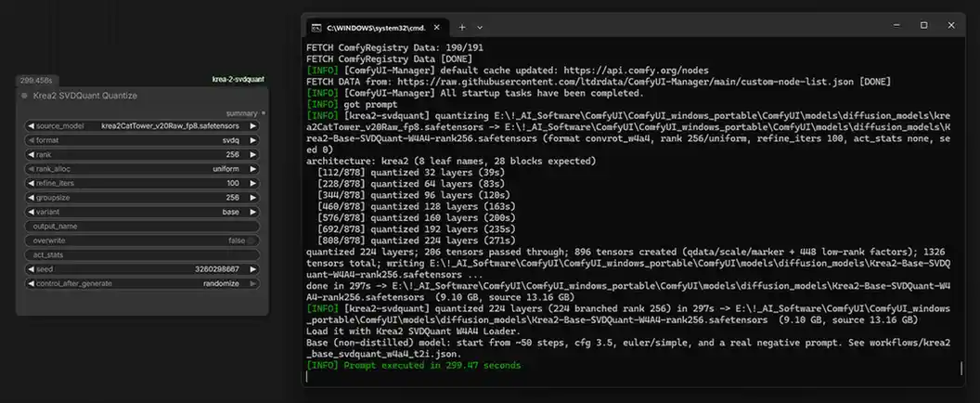
Task: Collapse the Krea2 SVDQuant Quantize node via its dot
Action: 24,96
